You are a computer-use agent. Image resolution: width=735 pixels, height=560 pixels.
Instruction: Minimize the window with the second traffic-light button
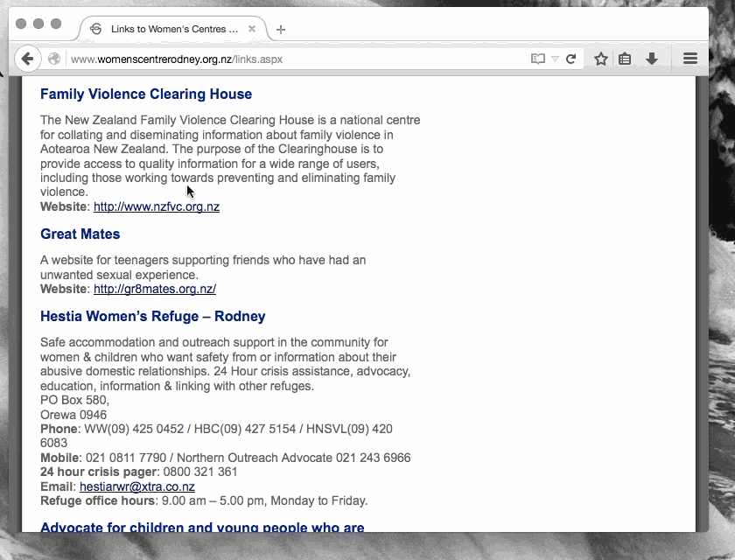(38, 24)
